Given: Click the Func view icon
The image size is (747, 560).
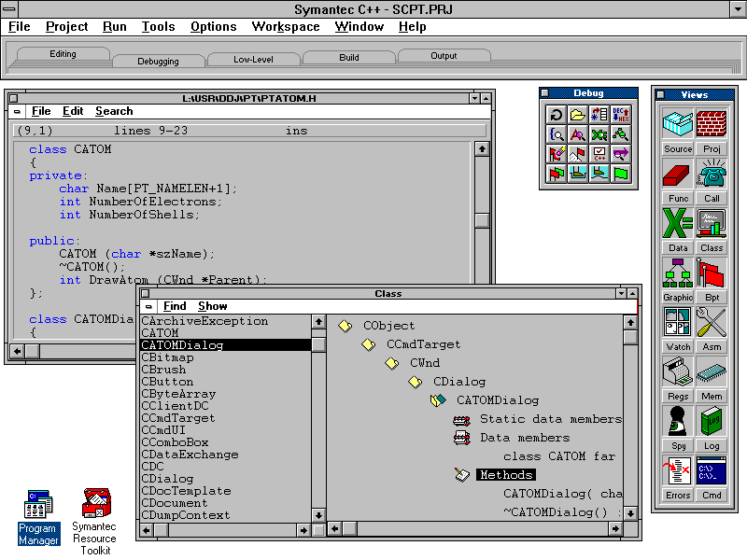Looking at the screenshot, I should (x=678, y=174).
